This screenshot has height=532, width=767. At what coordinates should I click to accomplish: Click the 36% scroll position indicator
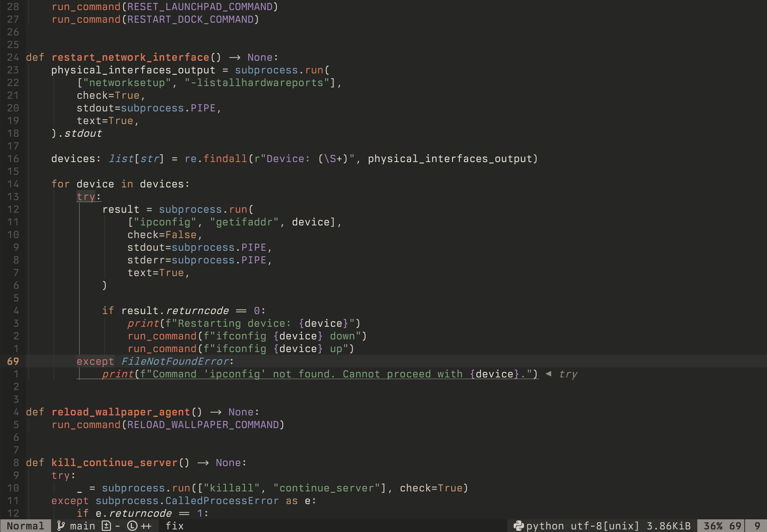(713, 526)
